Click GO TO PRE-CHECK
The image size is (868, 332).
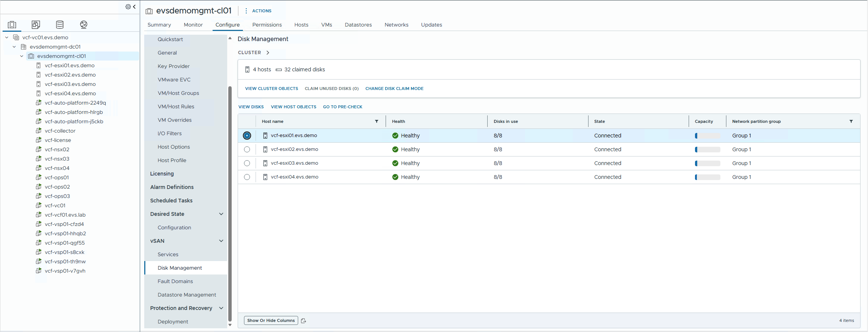[x=343, y=107]
